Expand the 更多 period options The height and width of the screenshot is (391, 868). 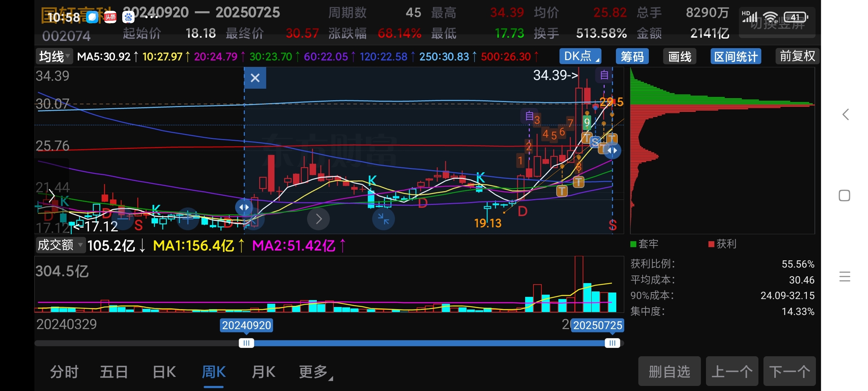315,372
